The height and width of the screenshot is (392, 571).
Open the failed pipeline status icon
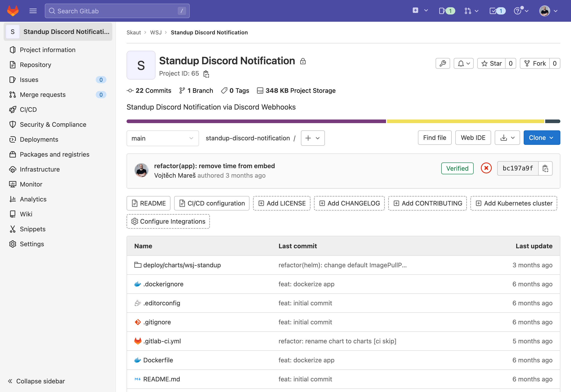(486, 168)
